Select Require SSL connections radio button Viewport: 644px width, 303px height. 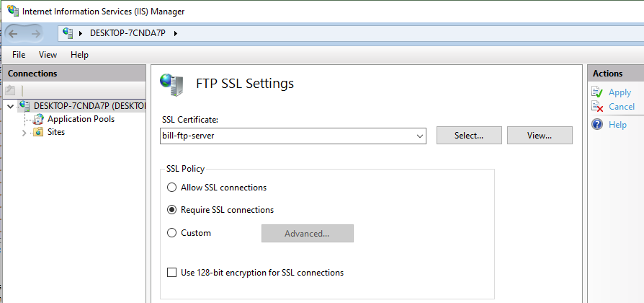coord(171,210)
